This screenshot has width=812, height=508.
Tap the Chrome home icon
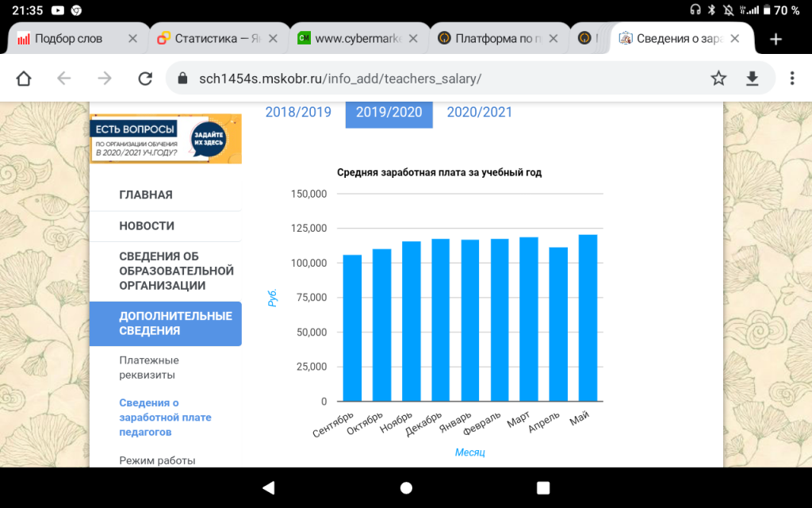click(x=24, y=78)
